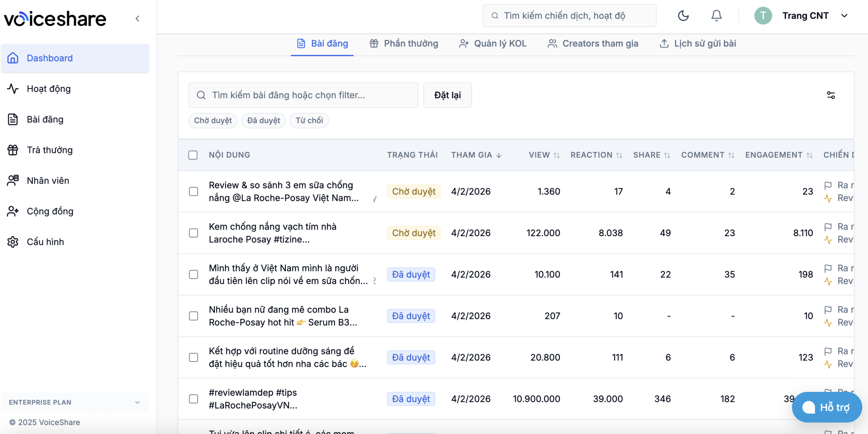
Task: Select the Nhiều bạn nữ đang mê checkbox
Action: point(193,316)
